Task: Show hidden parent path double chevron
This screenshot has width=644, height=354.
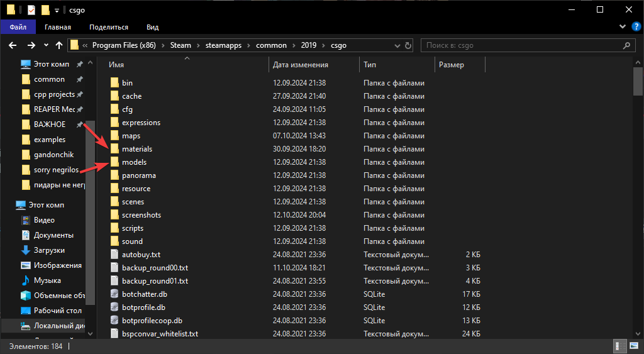Action: (85, 45)
